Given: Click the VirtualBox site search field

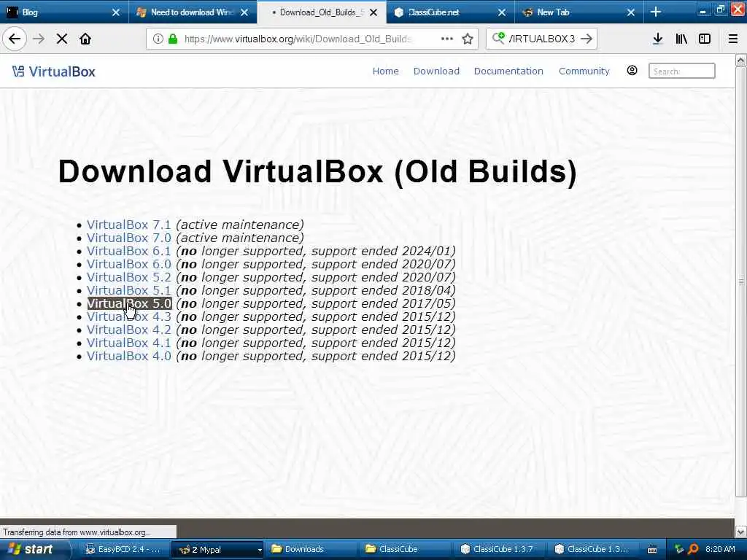Looking at the screenshot, I should tap(682, 71).
